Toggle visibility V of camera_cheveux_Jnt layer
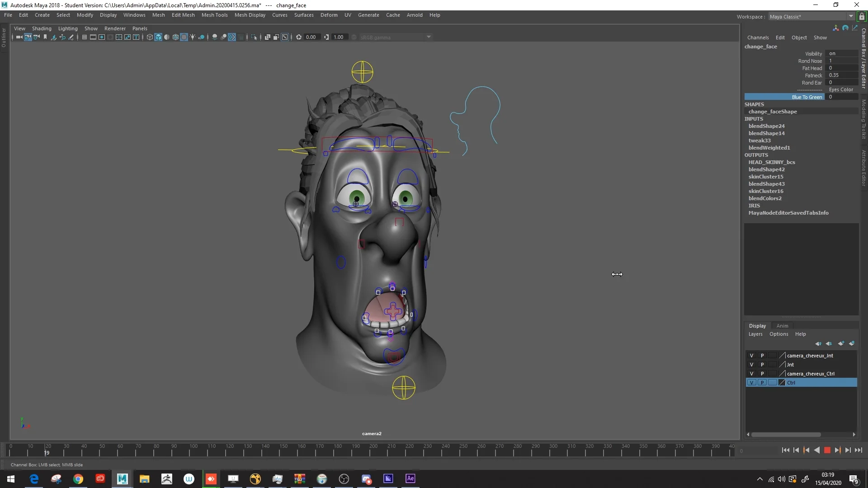 pos(751,356)
